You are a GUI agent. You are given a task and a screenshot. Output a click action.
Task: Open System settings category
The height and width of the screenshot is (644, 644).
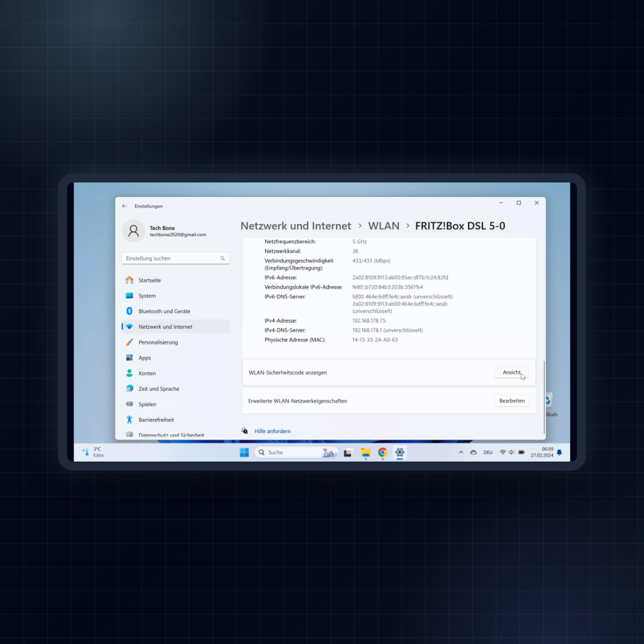coord(176,296)
